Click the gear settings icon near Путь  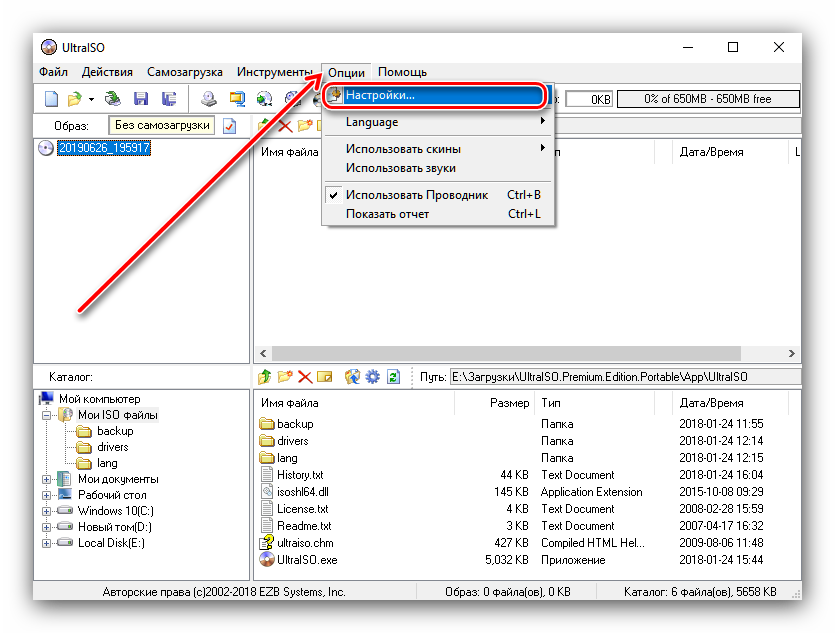click(x=372, y=377)
